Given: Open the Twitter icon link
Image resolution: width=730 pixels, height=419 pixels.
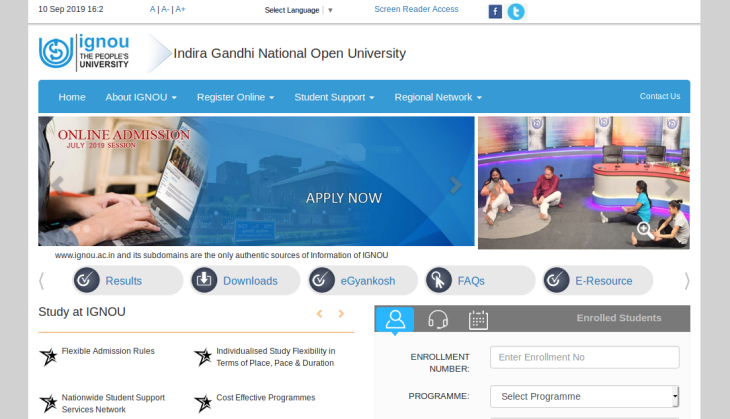Looking at the screenshot, I should point(515,12).
